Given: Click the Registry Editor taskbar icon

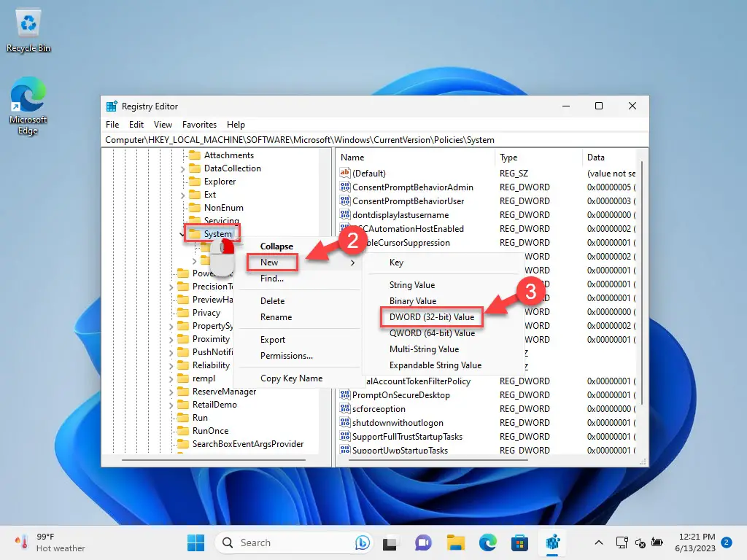Looking at the screenshot, I should 552,542.
